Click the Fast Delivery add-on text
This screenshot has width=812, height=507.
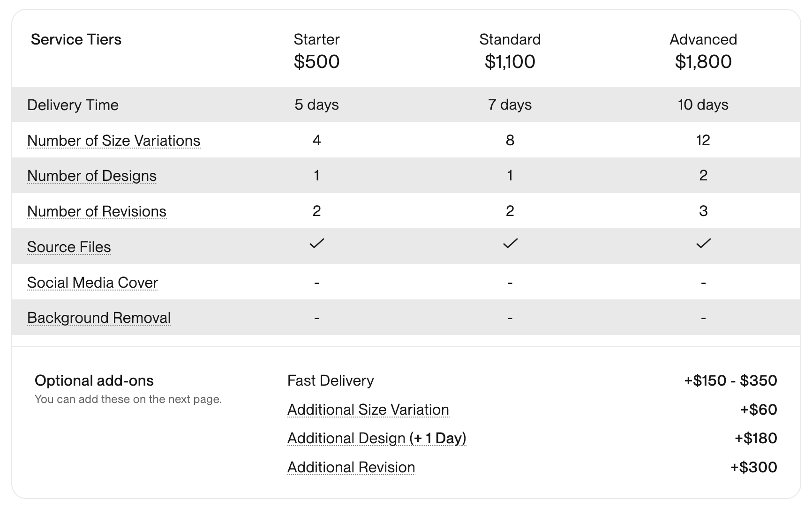pos(331,380)
